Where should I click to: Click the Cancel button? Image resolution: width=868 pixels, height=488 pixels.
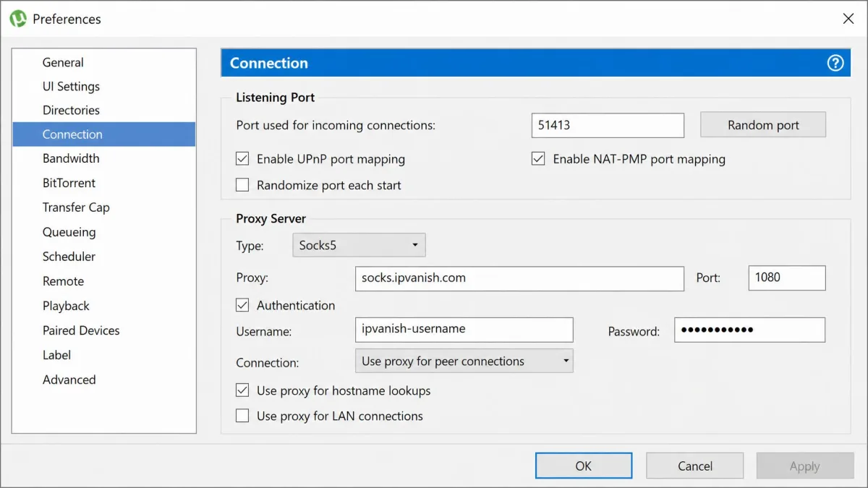[695, 466]
